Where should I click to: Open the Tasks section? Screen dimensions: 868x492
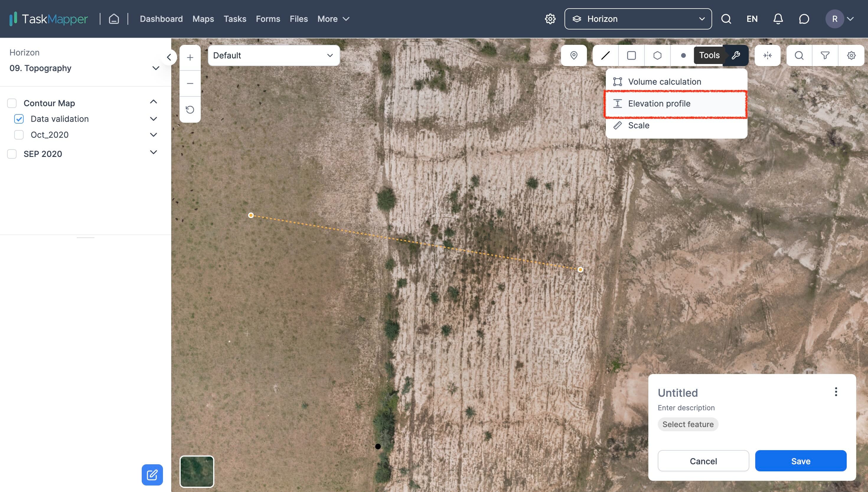[235, 19]
